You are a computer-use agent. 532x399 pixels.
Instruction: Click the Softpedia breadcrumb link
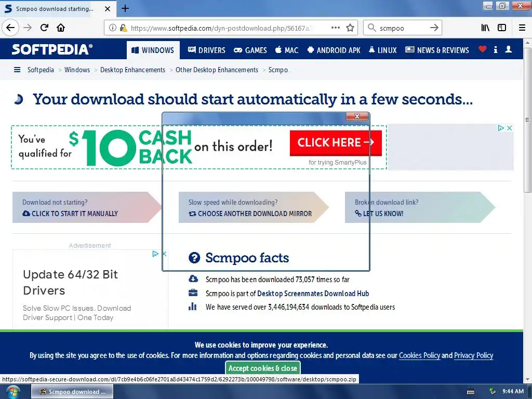click(41, 70)
